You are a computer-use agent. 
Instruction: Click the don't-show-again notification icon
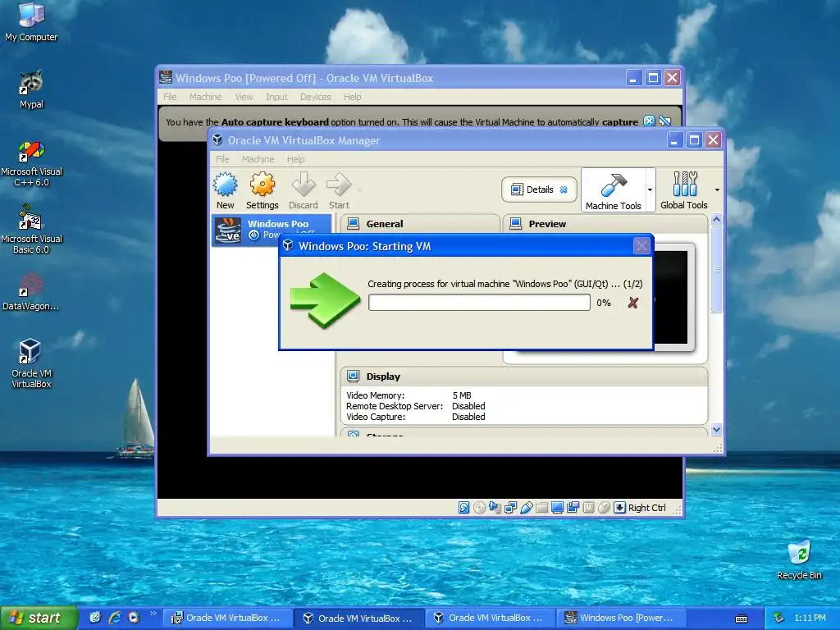click(x=664, y=121)
